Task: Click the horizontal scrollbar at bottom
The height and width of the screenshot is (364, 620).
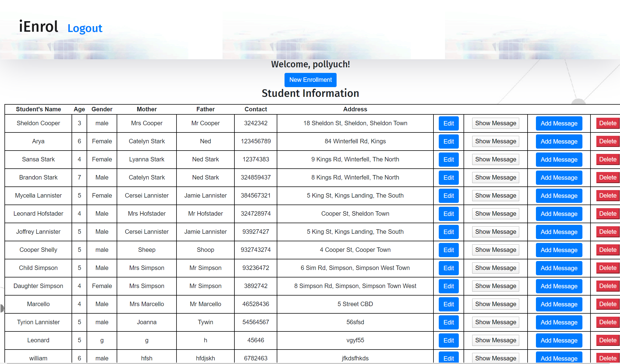Action: (306, 363)
